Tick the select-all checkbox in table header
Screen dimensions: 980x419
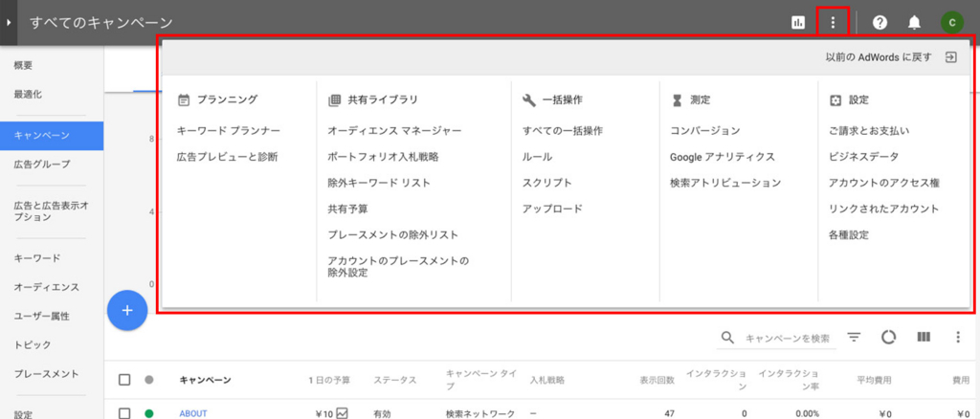point(124,380)
